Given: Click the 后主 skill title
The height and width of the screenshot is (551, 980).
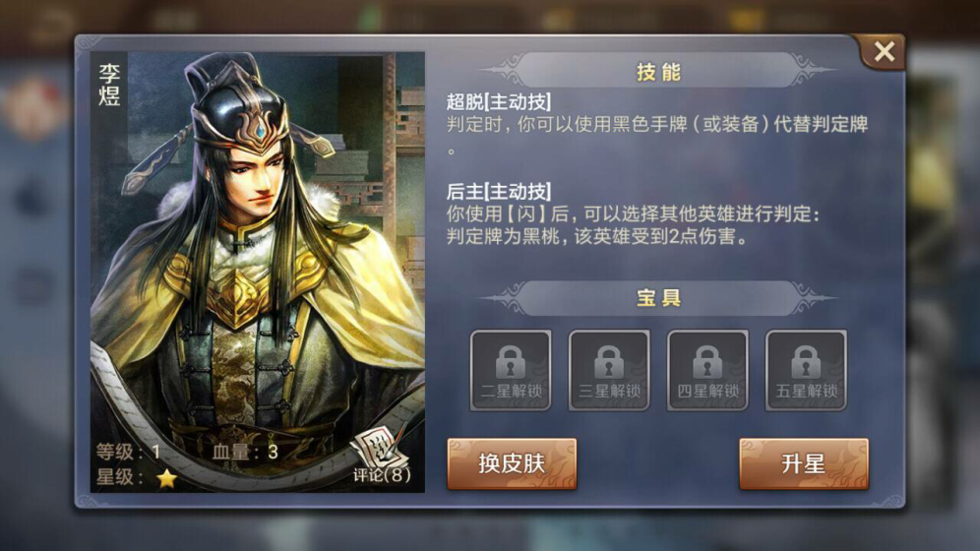Looking at the screenshot, I should 499,191.
